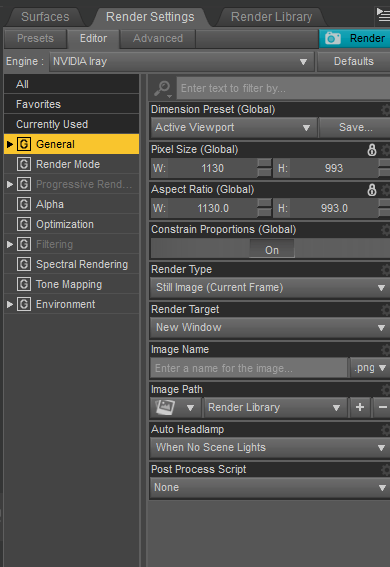Select the Currently Used category
The height and width of the screenshot is (567, 390).
pos(72,124)
